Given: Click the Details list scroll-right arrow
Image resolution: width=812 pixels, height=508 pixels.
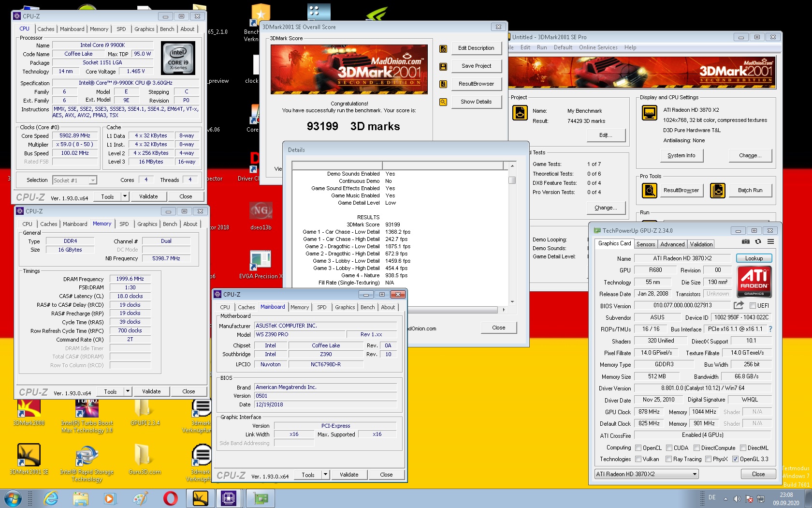Looking at the screenshot, I should point(504,310).
